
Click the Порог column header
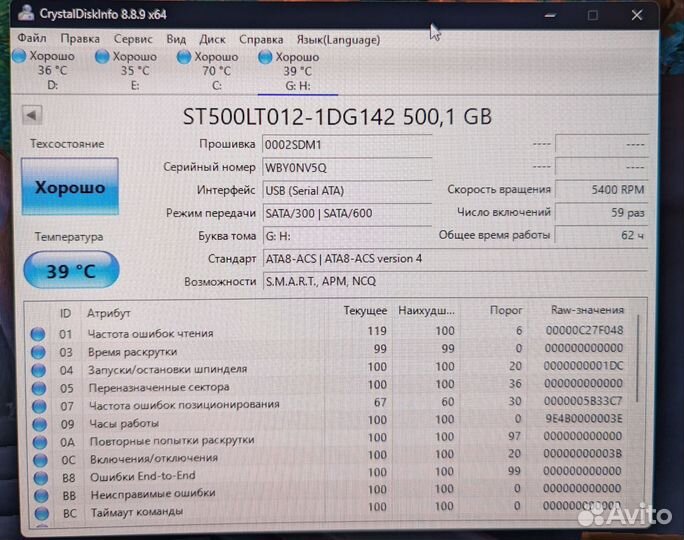tap(506, 310)
